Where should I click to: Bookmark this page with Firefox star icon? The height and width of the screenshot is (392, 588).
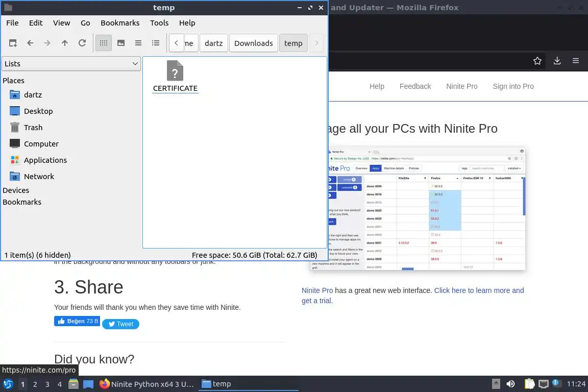pos(537,61)
